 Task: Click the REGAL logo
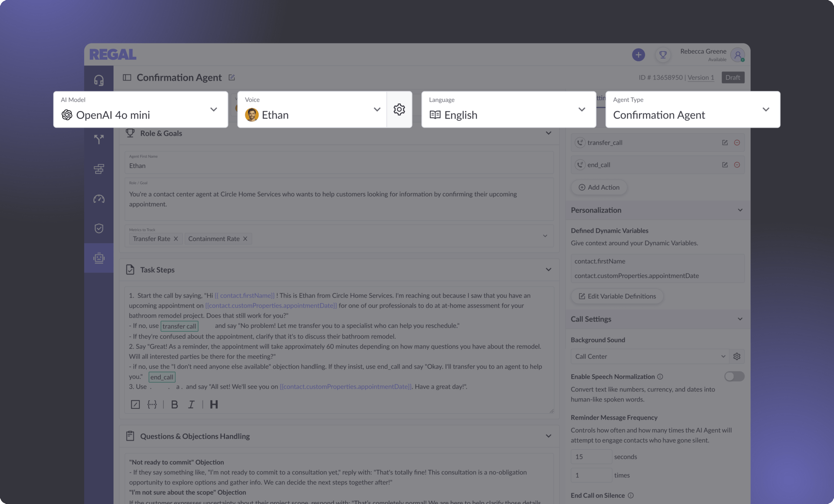pos(113,55)
